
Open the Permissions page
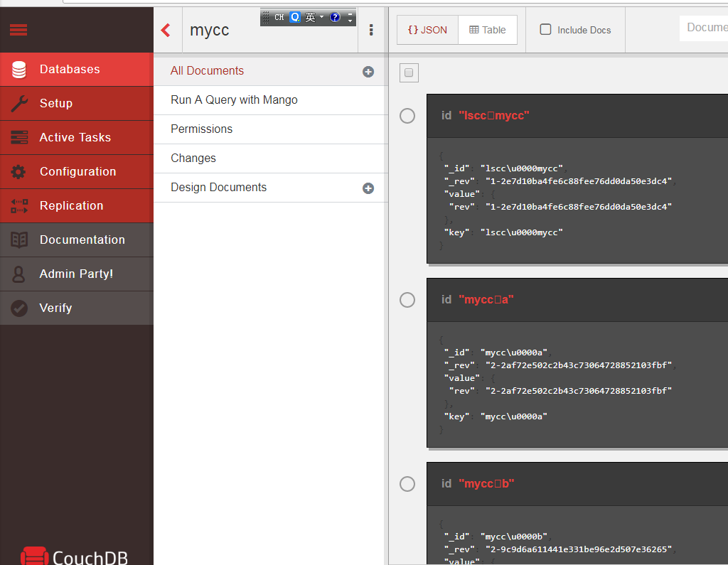270,129
